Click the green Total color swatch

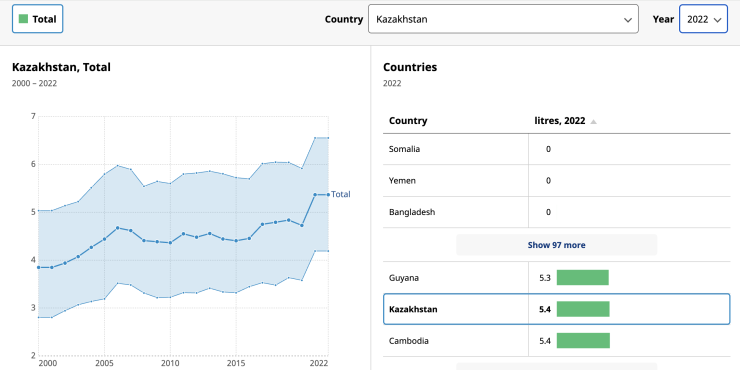click(23, 19)
